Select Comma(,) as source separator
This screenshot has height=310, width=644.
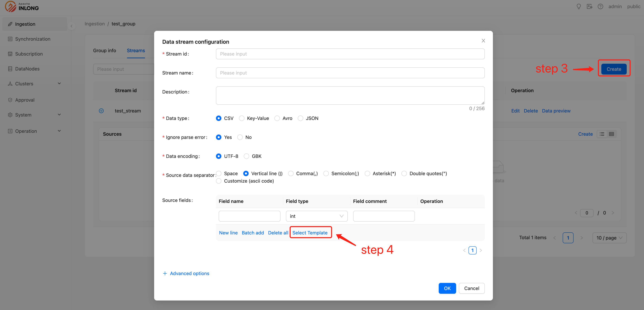click(291, 173)
